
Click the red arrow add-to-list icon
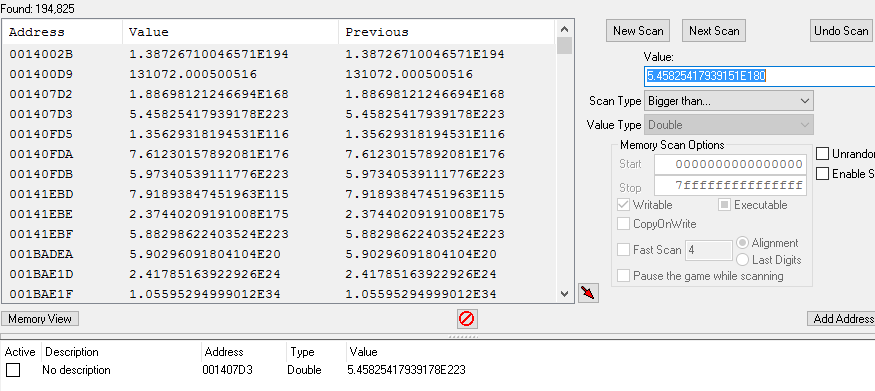[588, 292]
